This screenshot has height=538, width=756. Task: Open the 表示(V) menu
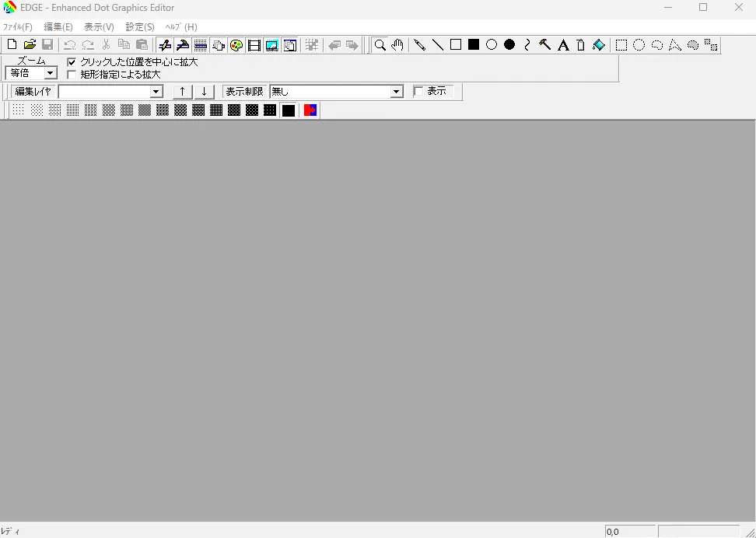99,27
